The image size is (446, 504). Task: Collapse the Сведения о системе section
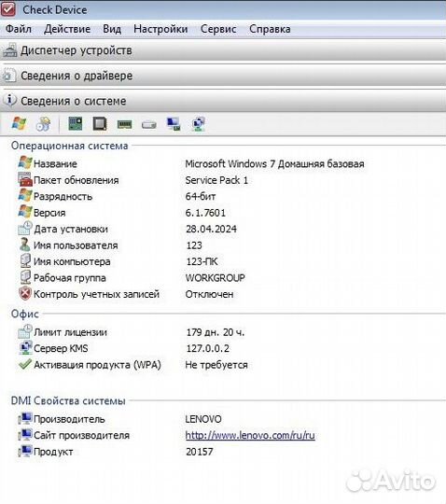223,101
